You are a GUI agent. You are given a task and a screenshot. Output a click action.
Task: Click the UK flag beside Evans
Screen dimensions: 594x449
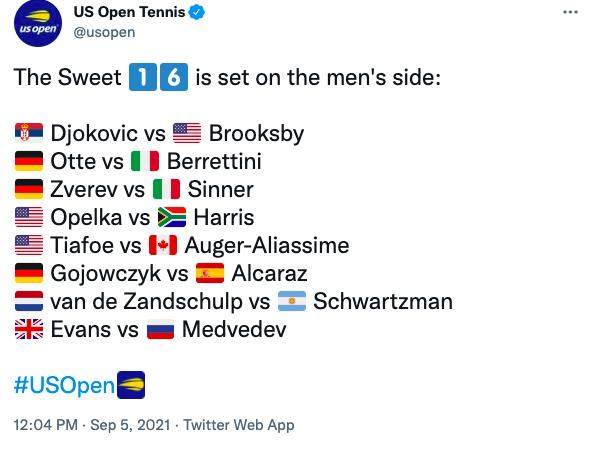click(x=29, y=329)
